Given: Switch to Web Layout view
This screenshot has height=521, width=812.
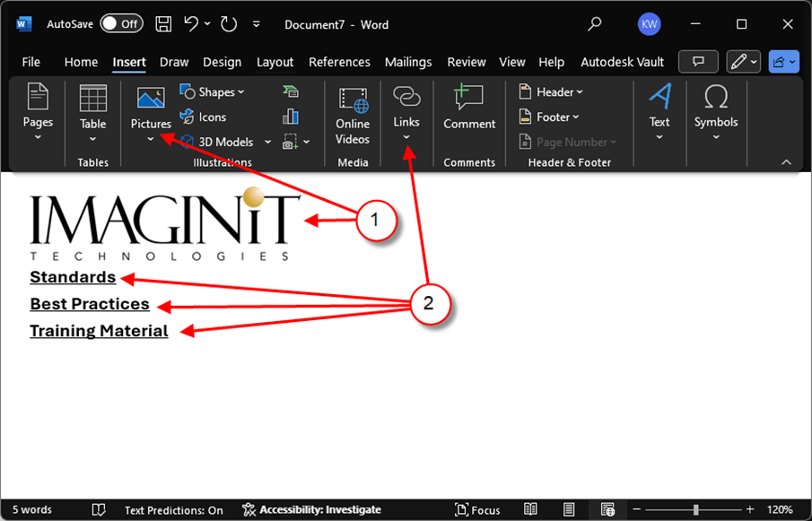Looking at the screenshot, I should pyautogui.click(x=607, y=509).
